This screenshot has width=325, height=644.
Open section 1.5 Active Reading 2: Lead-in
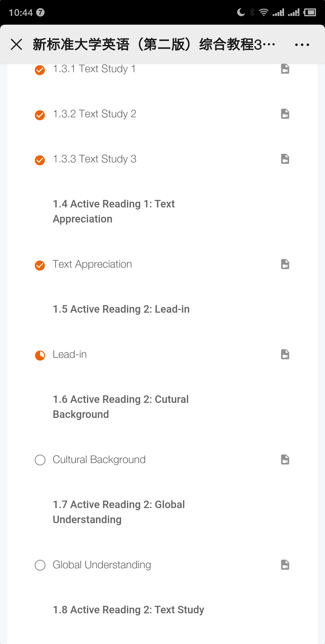[121, 309]
